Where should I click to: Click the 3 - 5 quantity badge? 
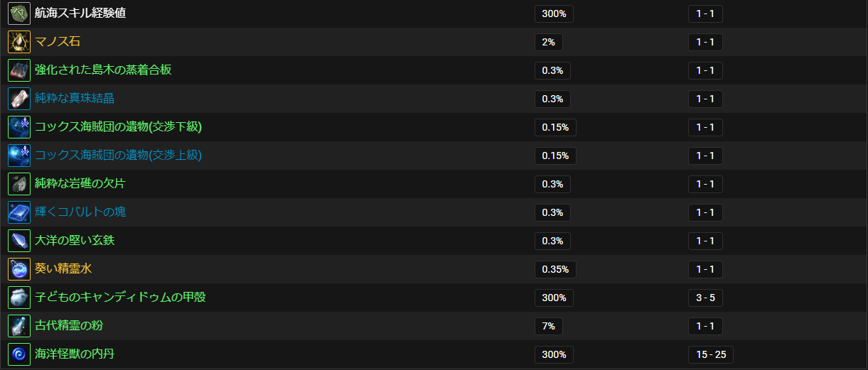tap(705, 298)
